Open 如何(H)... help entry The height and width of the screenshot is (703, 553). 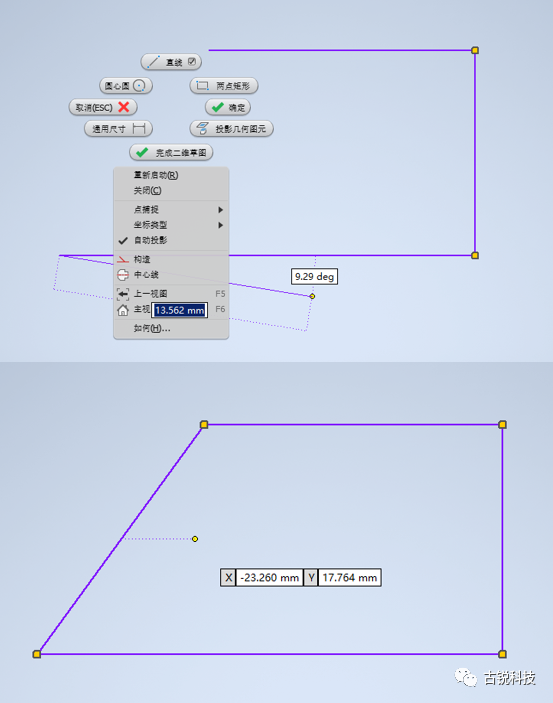(171, 328)
